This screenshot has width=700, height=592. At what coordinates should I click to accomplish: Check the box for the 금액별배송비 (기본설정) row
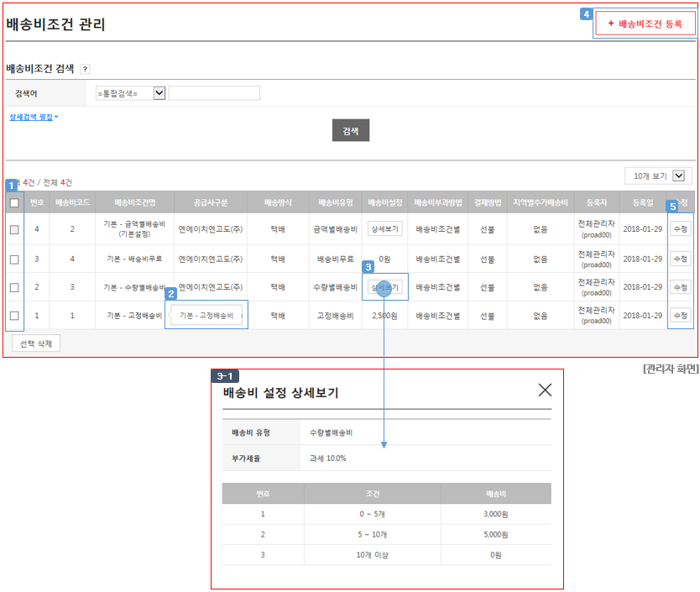point(14,229)
